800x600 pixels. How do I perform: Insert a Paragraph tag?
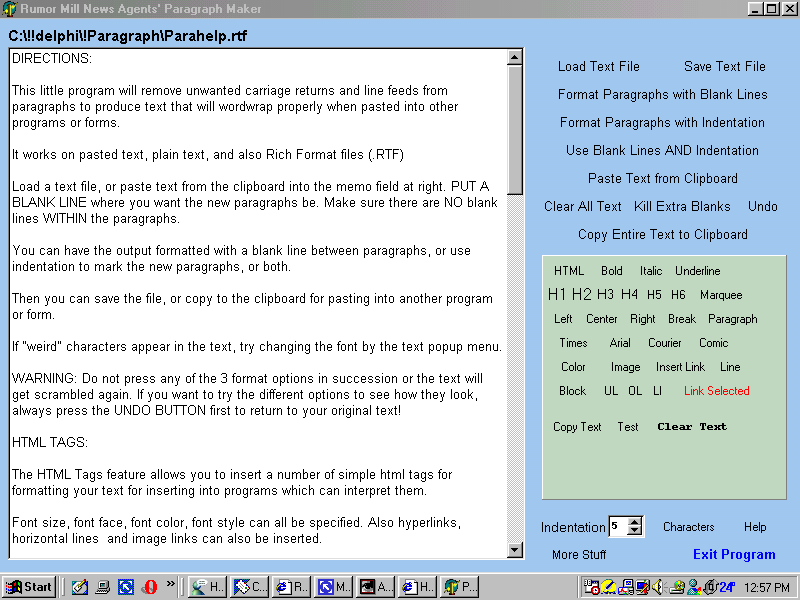click(733, 319)
